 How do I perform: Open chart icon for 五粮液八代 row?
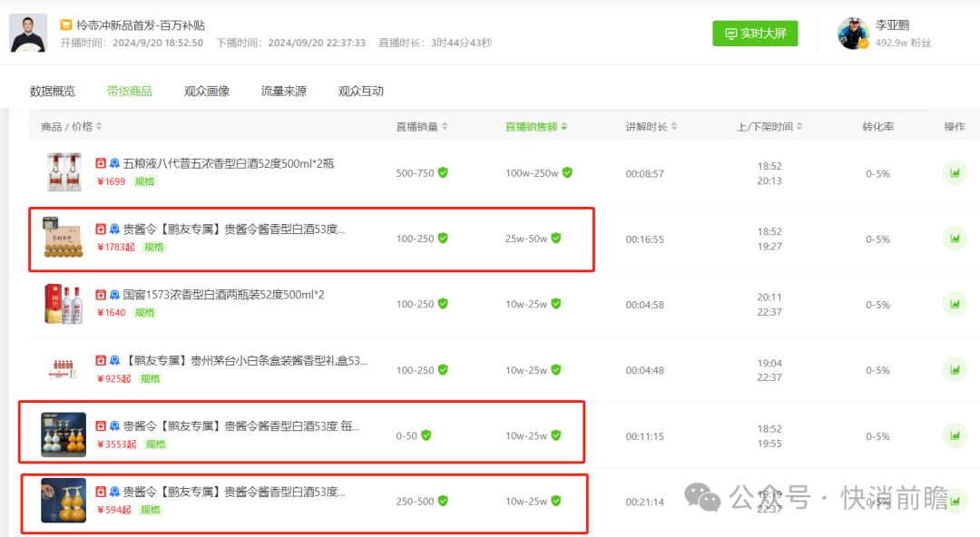coord(955,173)
